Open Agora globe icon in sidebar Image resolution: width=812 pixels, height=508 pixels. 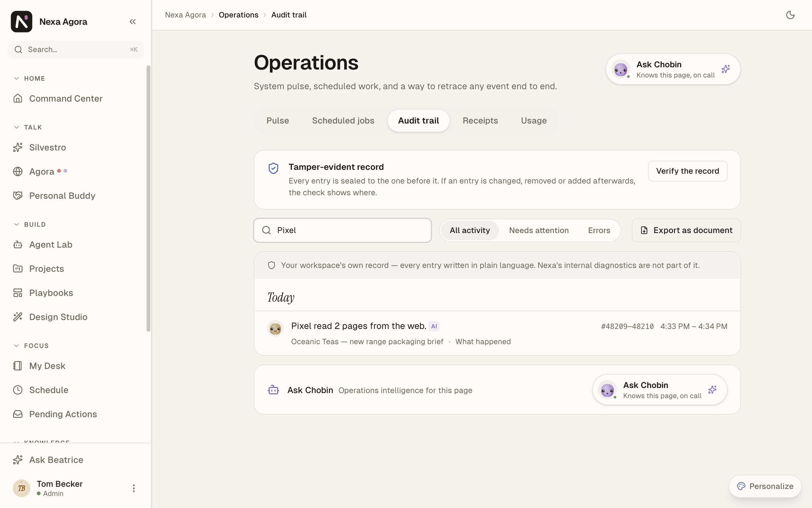pos(18,171)
